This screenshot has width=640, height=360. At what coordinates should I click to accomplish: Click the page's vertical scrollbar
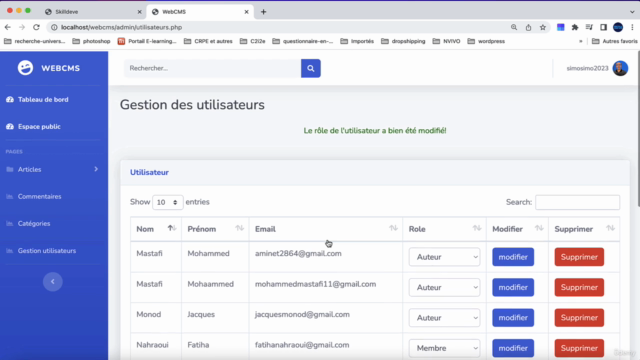[638, 129]
